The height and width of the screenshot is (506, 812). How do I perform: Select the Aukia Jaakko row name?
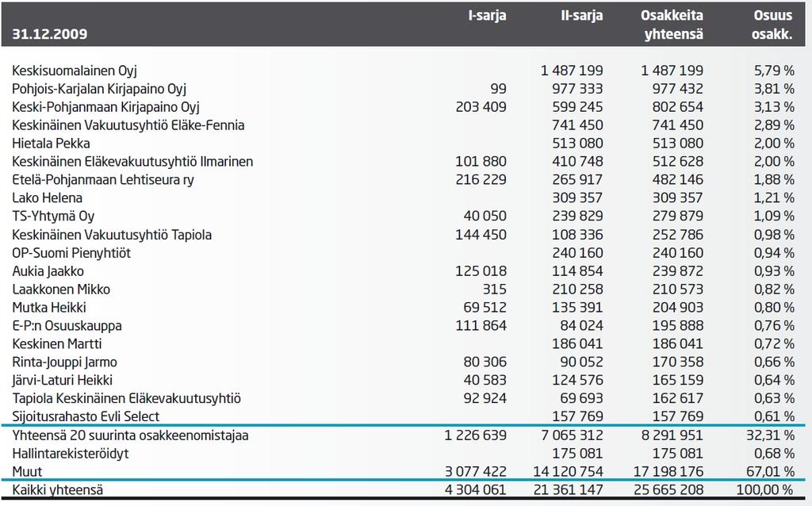48,271
